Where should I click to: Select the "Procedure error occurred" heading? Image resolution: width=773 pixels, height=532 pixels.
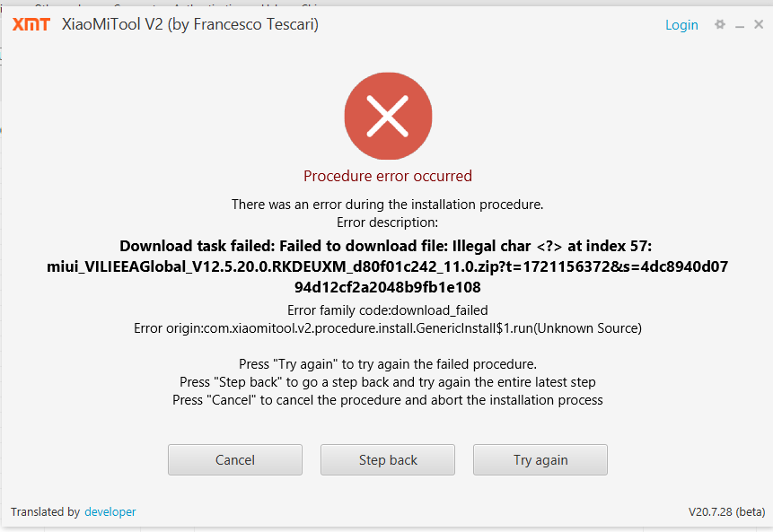coord(388,176)
